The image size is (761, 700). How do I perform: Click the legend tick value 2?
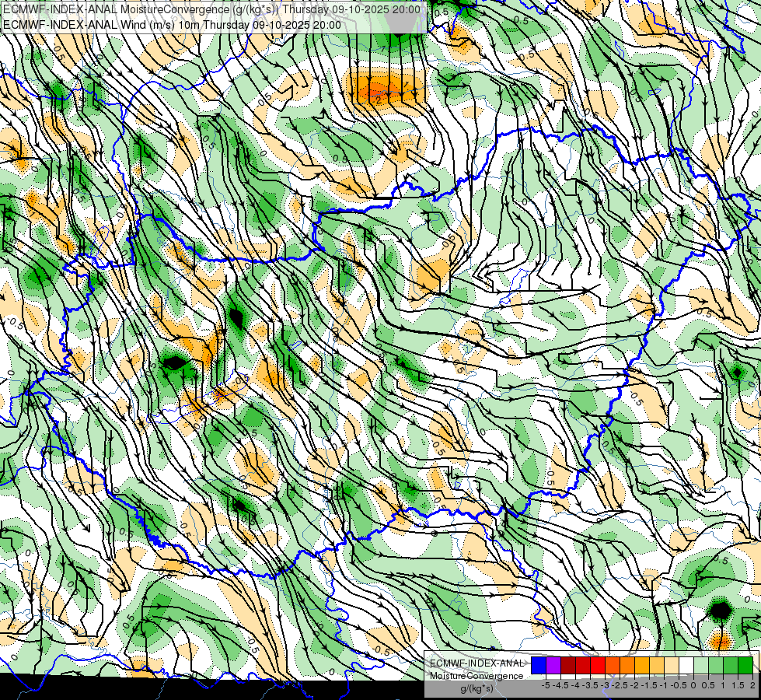tap(752, 685)
